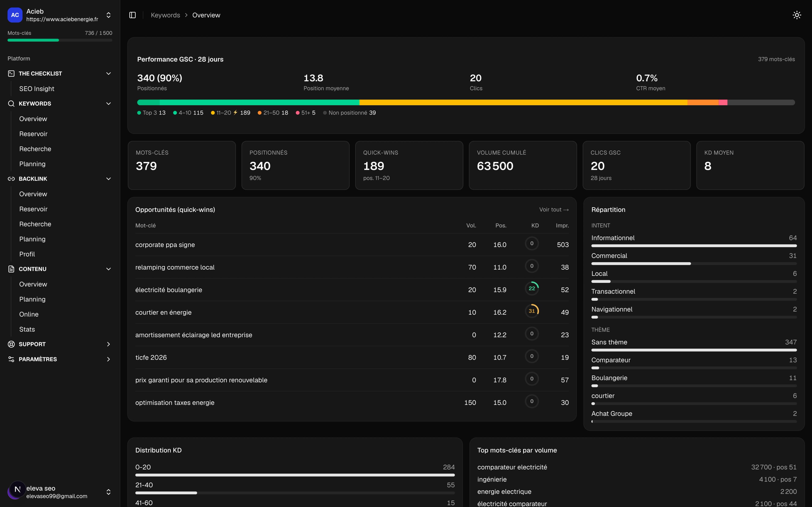Image resolution: width=812 pixels, height=507 pixels.
Task: Click the CLICS GSC 20 card
Action: coord(636,165)
